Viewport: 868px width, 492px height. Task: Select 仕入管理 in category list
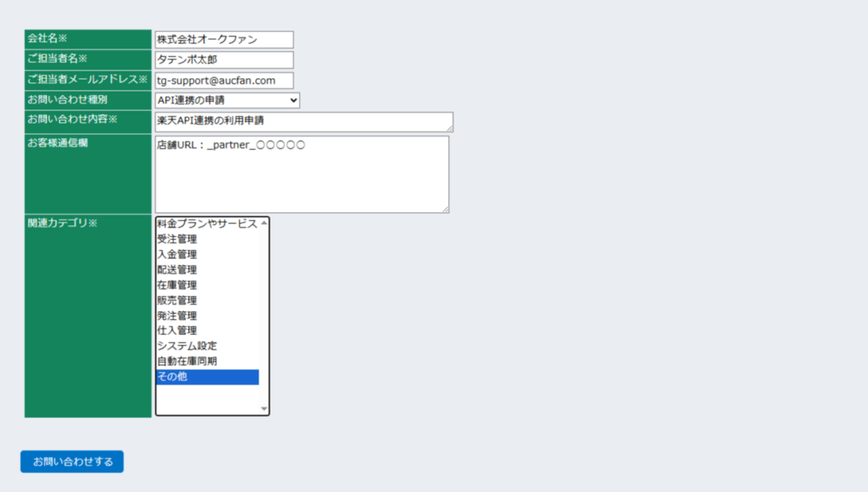point(207,331)
